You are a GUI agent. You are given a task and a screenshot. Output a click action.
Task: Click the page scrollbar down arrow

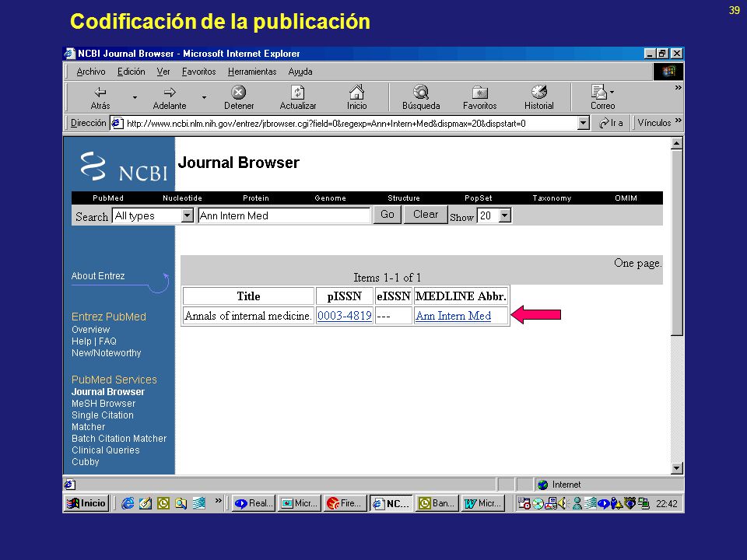[676, 468]
